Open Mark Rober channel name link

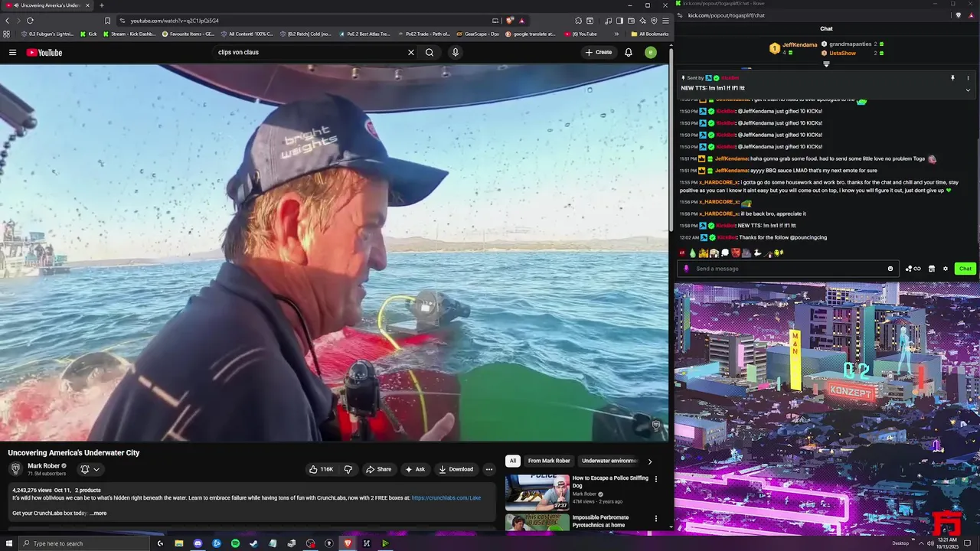coord(44,466)
